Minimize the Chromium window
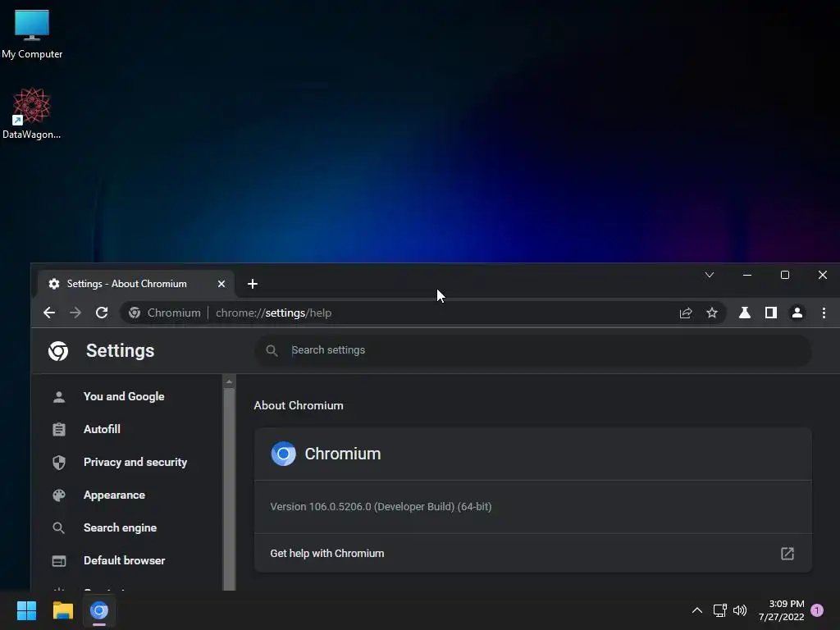 747,275
